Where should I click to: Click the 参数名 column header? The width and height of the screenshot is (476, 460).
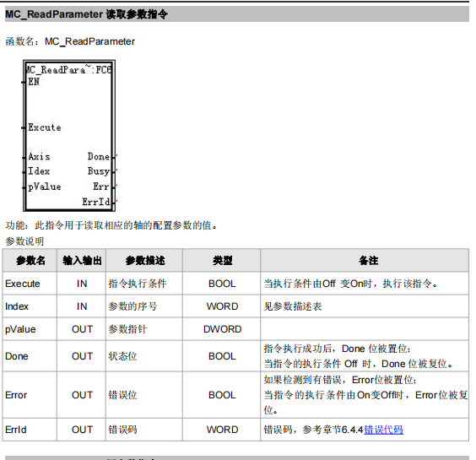pos(30,260)
